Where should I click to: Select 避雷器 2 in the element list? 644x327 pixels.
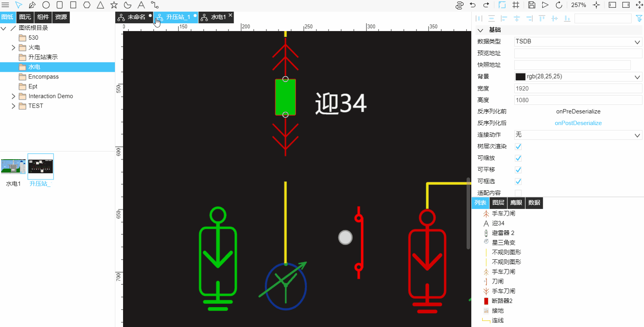tap(503, 233)
